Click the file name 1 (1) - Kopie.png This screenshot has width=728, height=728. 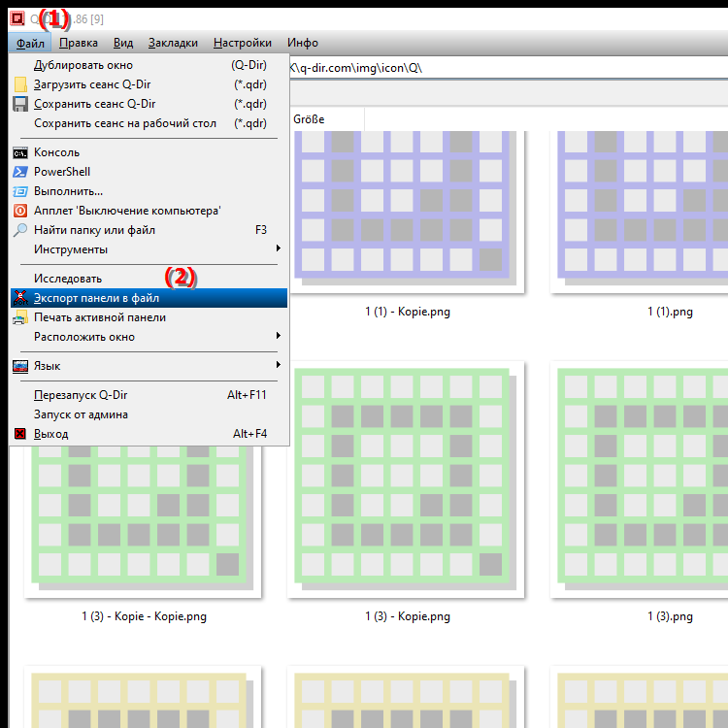click(x=407, y=312)
